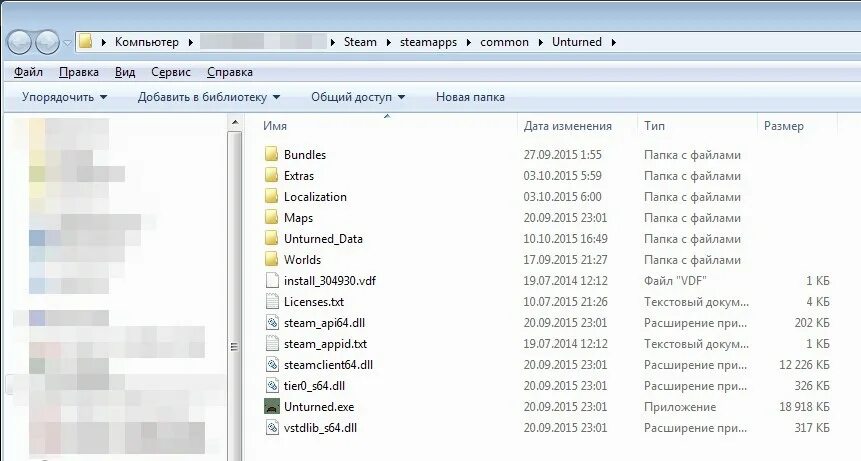This screenshot has width=861, height=461.
Task: Click steamapps in the address bar
Action: click(x=428, y=42)
